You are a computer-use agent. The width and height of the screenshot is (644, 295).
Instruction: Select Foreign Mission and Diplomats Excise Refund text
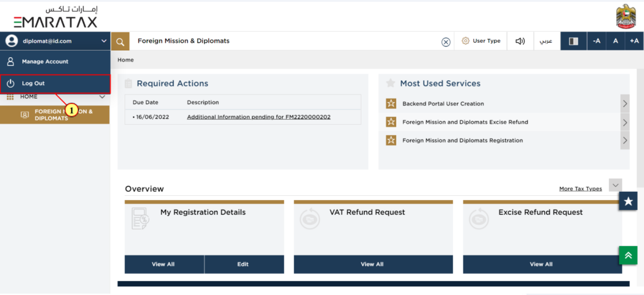(465, 122)
